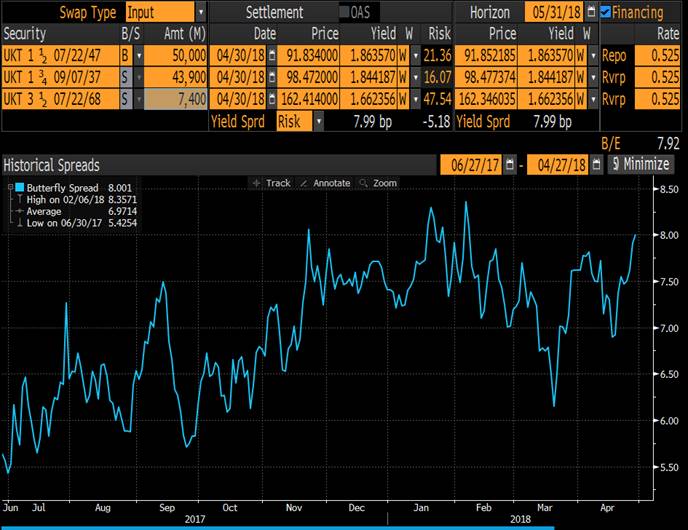Click the Settlement column header
Screen dimensions: 688x530
click(274, 12)
